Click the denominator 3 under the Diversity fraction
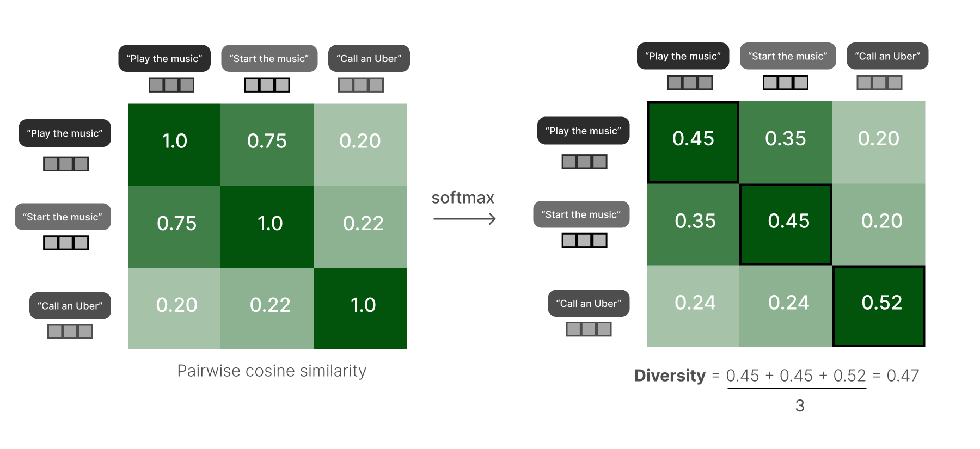This screenshot has width=980, height=449. click(x=799, y=405)
